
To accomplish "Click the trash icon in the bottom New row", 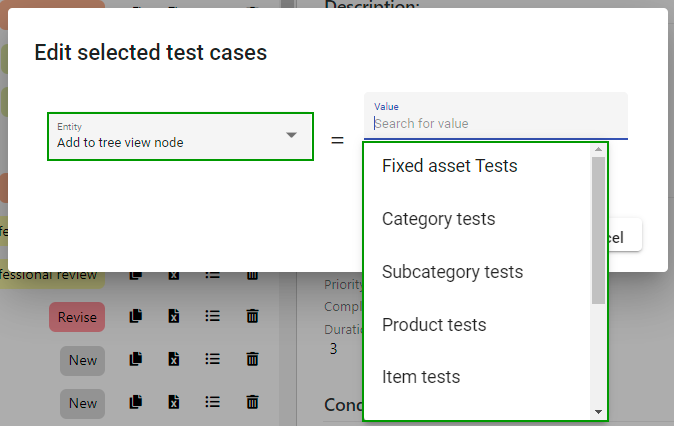I will click(252, 403).
